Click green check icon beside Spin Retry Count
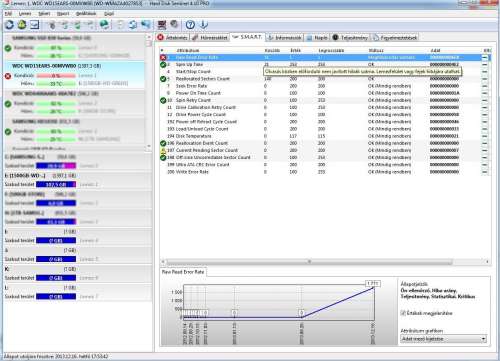Viewport: 500px width, 361px height. tap(163, 100)
